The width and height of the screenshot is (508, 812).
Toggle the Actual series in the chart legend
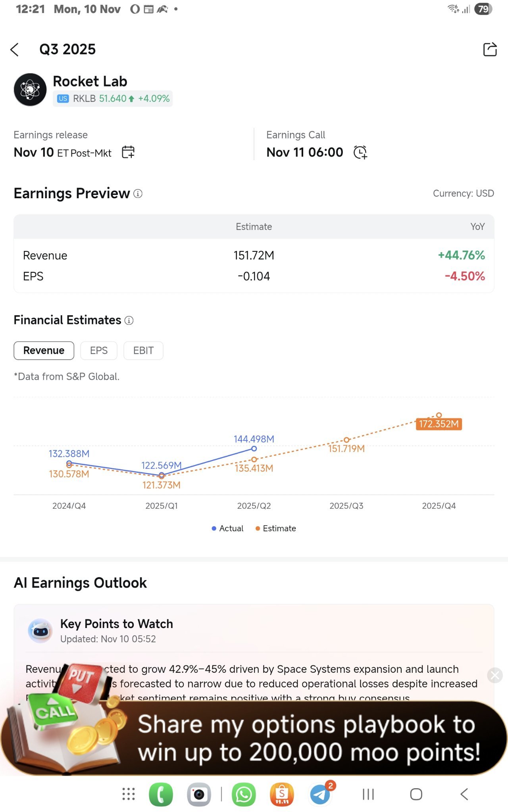coord(227,529)
